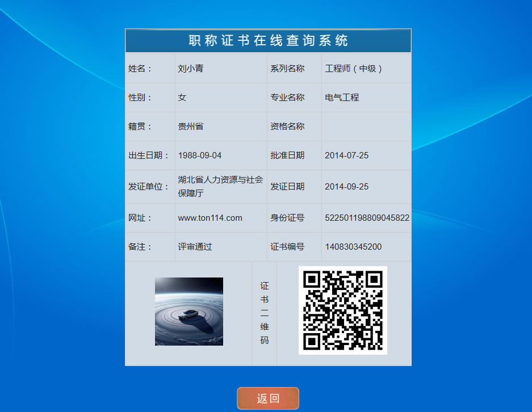Select the gender value 女

point(182,98)
